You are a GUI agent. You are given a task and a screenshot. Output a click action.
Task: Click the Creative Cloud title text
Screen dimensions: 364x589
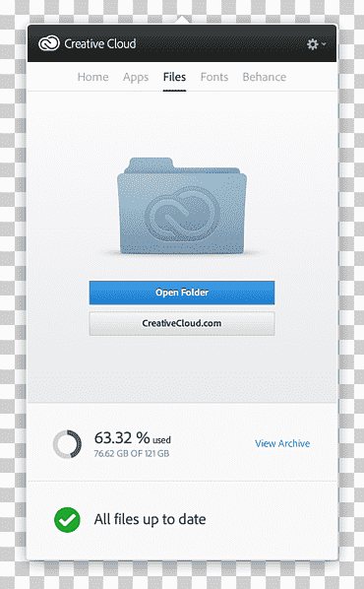100,44
